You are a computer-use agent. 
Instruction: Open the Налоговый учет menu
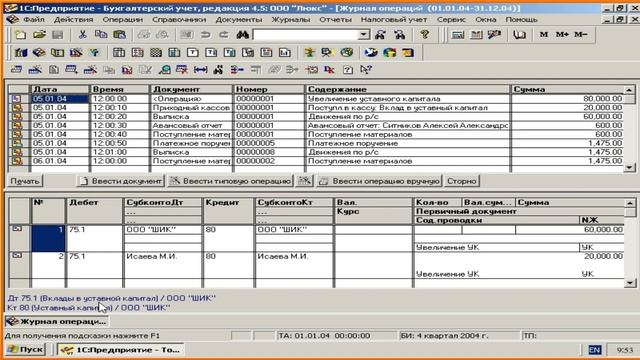[393, 20]
